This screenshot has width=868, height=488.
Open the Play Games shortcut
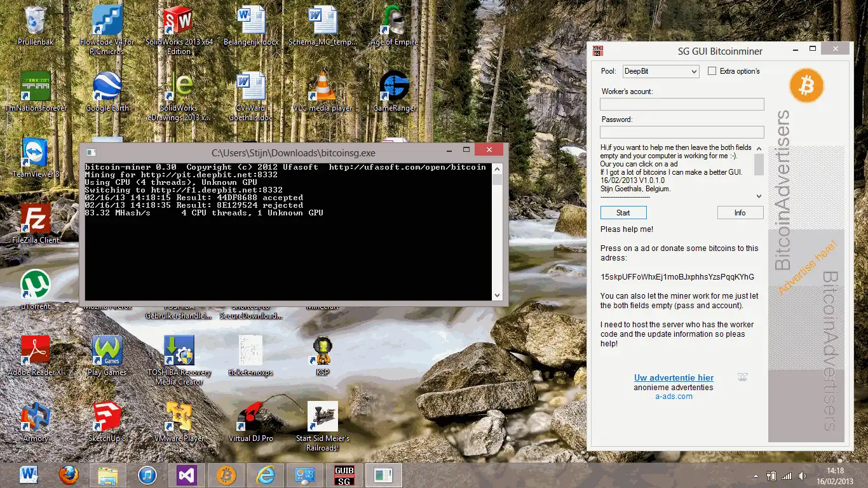click(107, 356)
